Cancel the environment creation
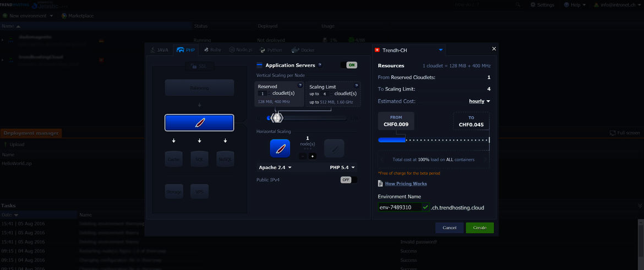This screenshot has height=270, width=644. [x=449, y=228]
